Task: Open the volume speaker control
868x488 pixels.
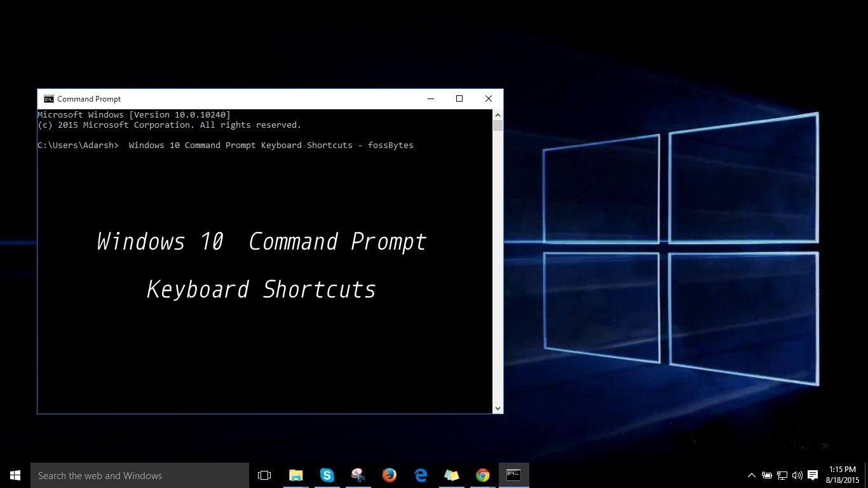Action: click(x=797, y=475)
